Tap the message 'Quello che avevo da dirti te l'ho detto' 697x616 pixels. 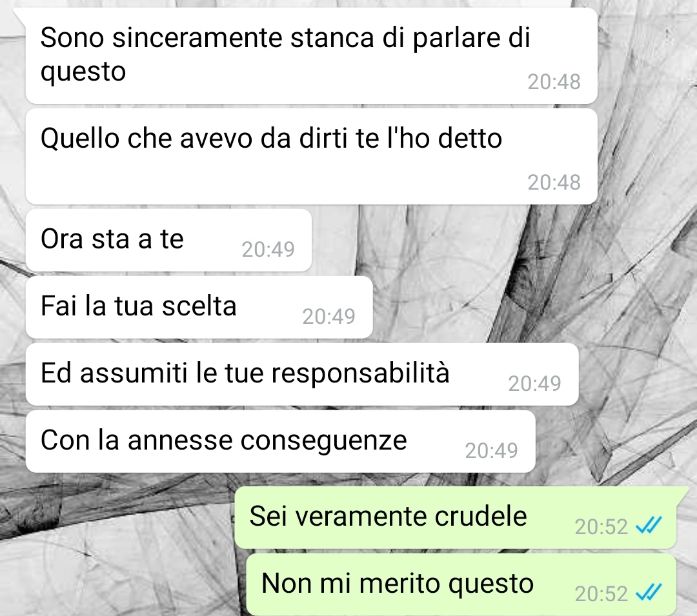coord(311,156)
